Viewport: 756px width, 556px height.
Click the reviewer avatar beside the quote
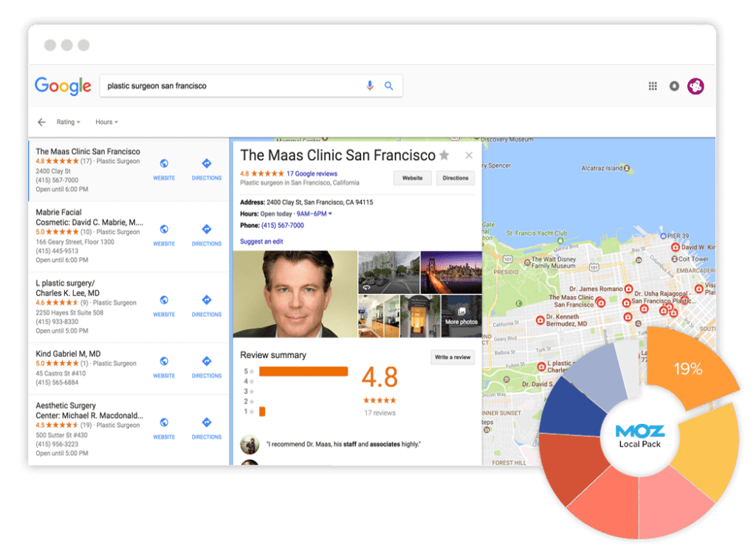[250, 444]
